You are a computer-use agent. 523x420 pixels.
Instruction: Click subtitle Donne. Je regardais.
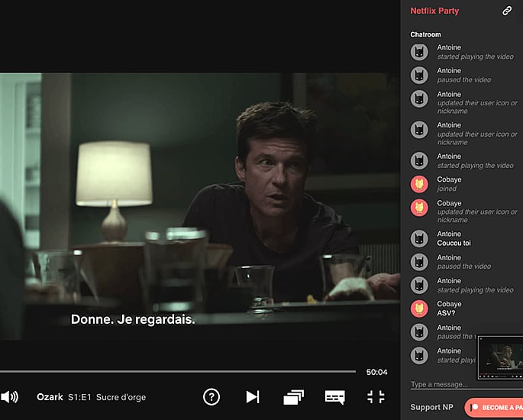click(x=133, y=320)
